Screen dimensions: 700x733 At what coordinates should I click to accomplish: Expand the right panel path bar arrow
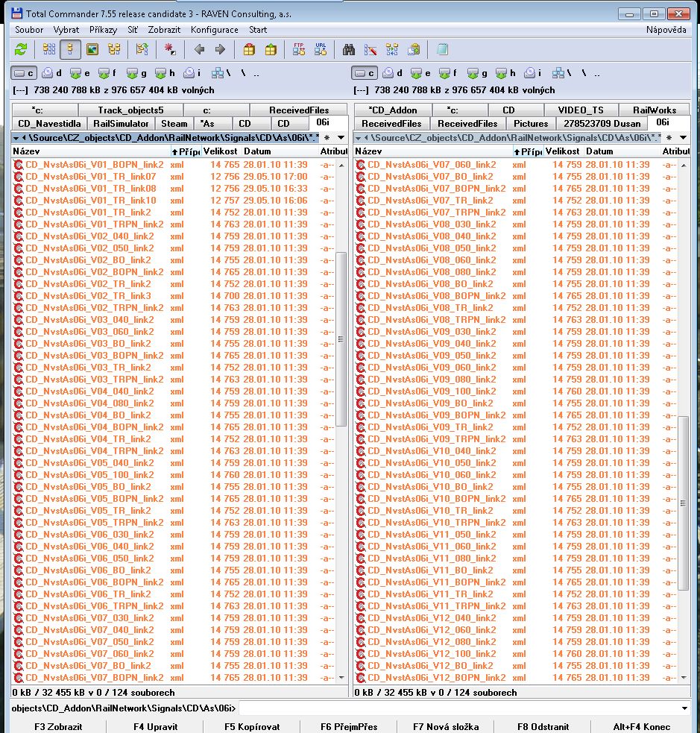pos(358,139)
